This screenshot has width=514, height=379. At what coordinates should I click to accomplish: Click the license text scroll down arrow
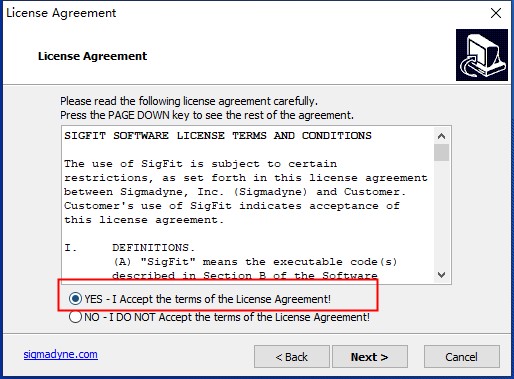coord(441,275)
